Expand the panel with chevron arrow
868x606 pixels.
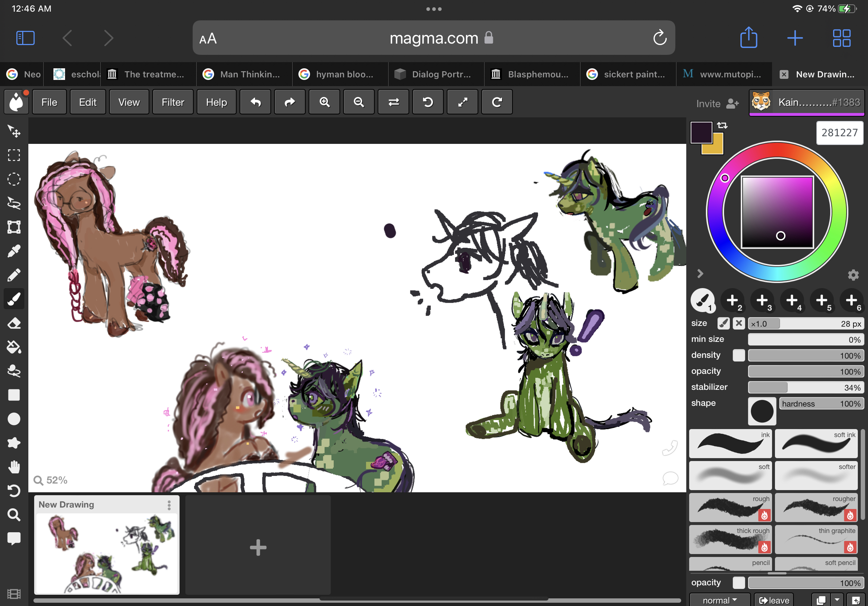(x=700, y=274)
